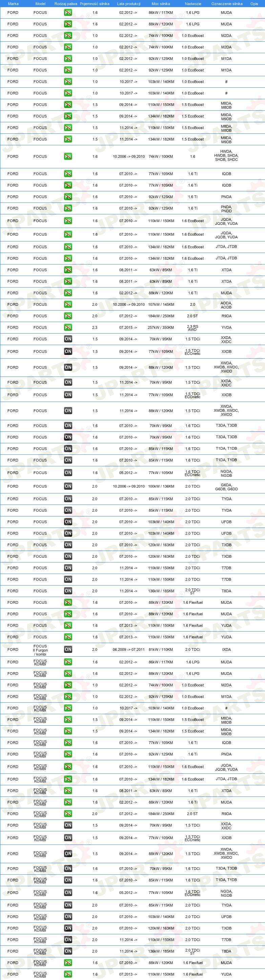Click petrol icon in FOCUS KOMBI M1DA row
The image size is (265, 980).
click(x=68, y=697)
